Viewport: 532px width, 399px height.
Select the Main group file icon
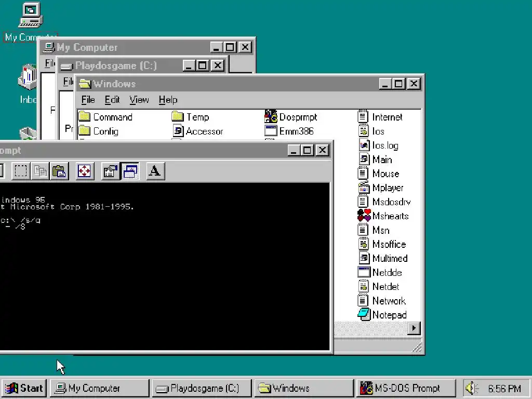[364, 159]
